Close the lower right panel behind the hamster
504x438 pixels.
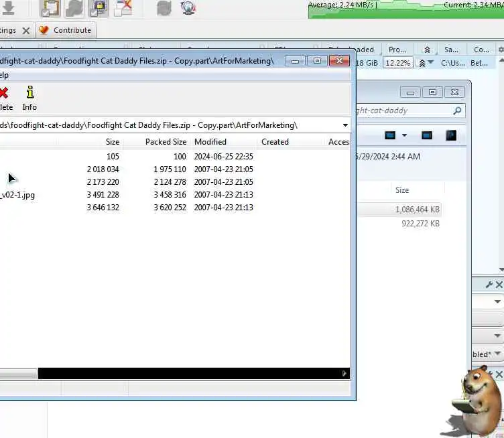point(499,374)
